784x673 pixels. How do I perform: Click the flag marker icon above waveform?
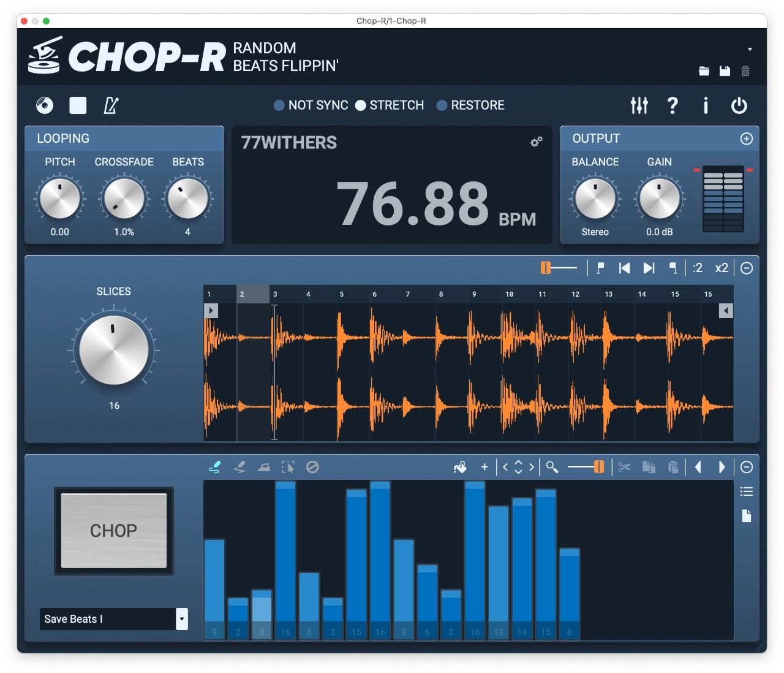point(600,268)
